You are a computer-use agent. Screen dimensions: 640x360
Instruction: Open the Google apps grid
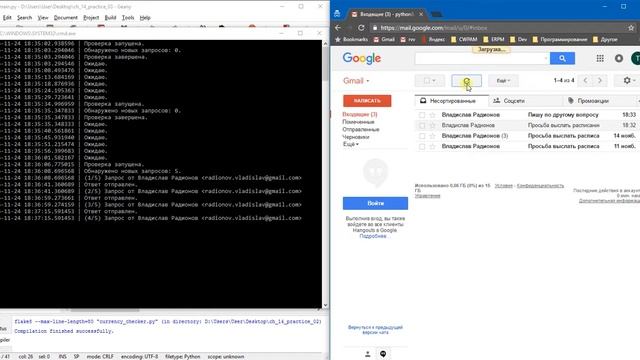pos(600,58)
